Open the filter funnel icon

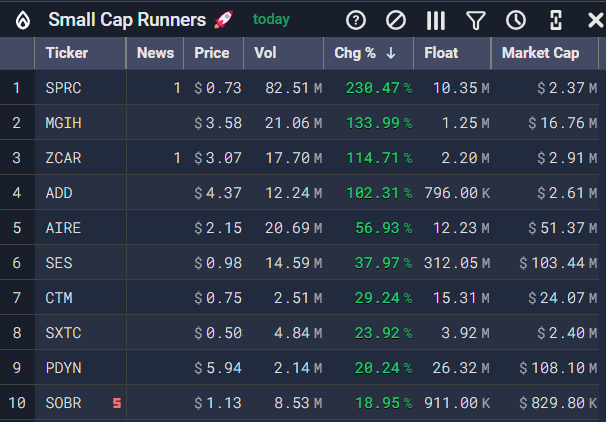click(476, 20)
